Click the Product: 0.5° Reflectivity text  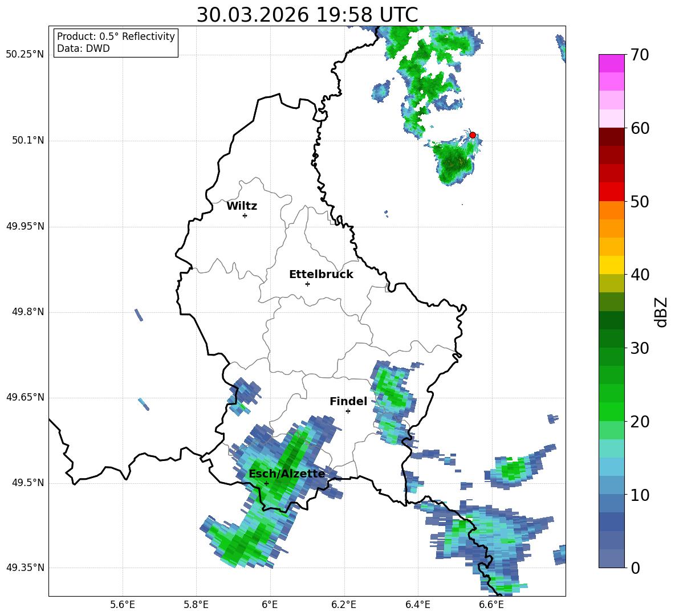click(116, 36)
